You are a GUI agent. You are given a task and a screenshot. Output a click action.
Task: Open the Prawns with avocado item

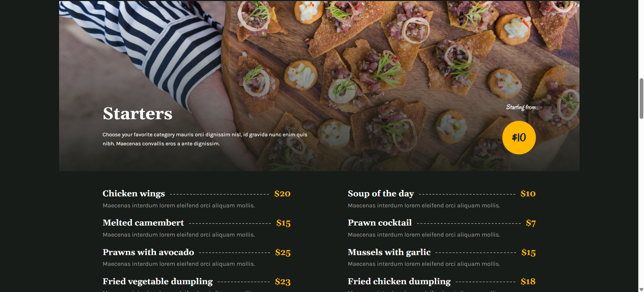coord(148,252)
